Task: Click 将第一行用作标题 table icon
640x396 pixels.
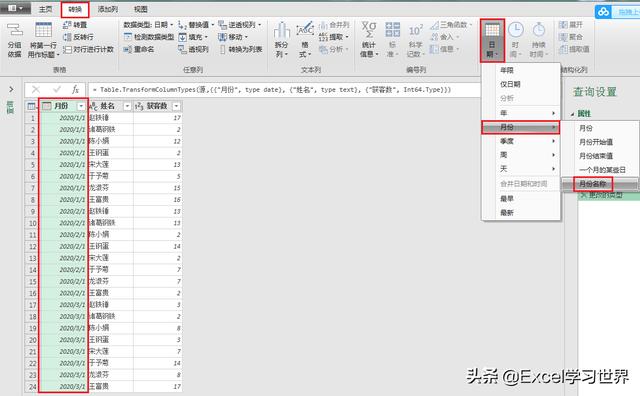Action: tap(43, 30)
